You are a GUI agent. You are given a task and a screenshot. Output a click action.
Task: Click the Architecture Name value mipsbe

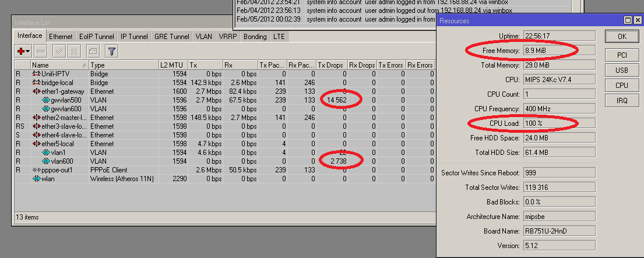coord(559,217)
